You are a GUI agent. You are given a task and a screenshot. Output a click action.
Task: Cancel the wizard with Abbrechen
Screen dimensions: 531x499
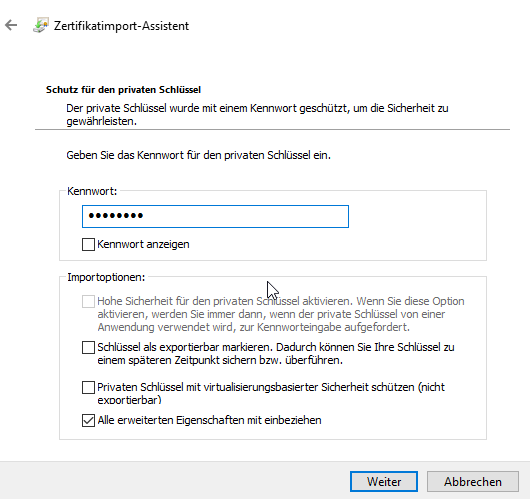click(473, 481)
